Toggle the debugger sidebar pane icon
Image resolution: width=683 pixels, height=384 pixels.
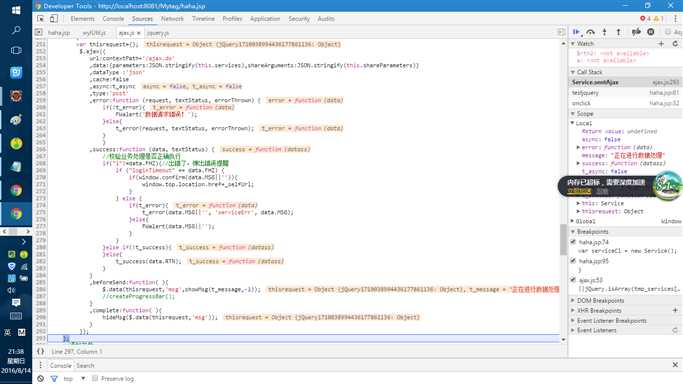[561, 32]
